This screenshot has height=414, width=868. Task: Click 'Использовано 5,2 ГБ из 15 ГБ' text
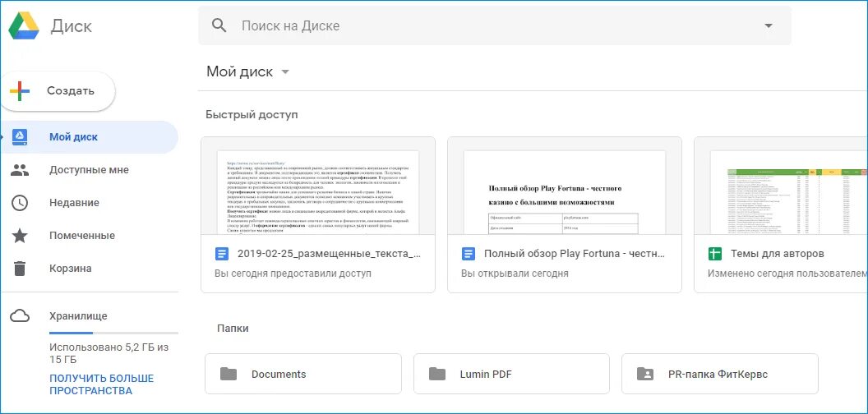pos(108,354)
